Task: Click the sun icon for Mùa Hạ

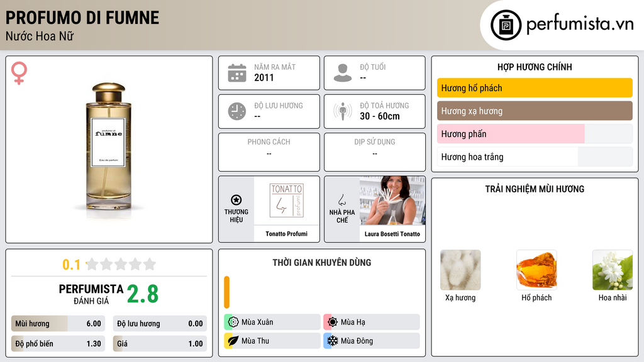Action: (x=333, y=322)
